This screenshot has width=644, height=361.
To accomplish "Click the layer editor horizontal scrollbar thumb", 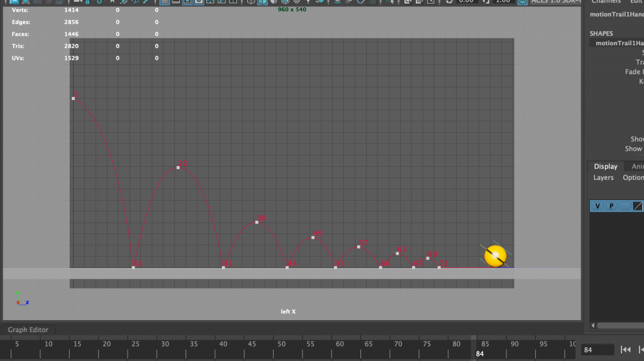I will pos(621,325).
